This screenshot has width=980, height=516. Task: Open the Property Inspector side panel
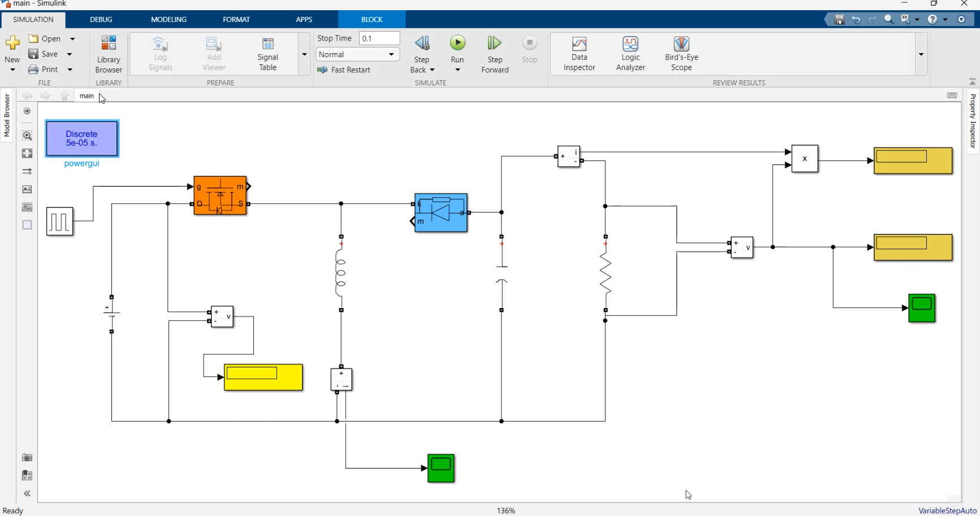pos(973,121)
